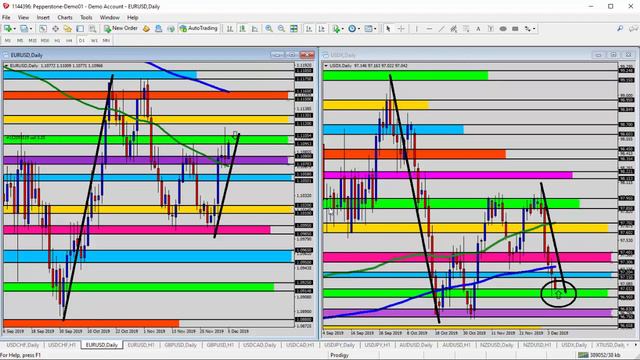Select the D1 timeframe button
This screenshot has height=360, width=640.
(82, 40)
